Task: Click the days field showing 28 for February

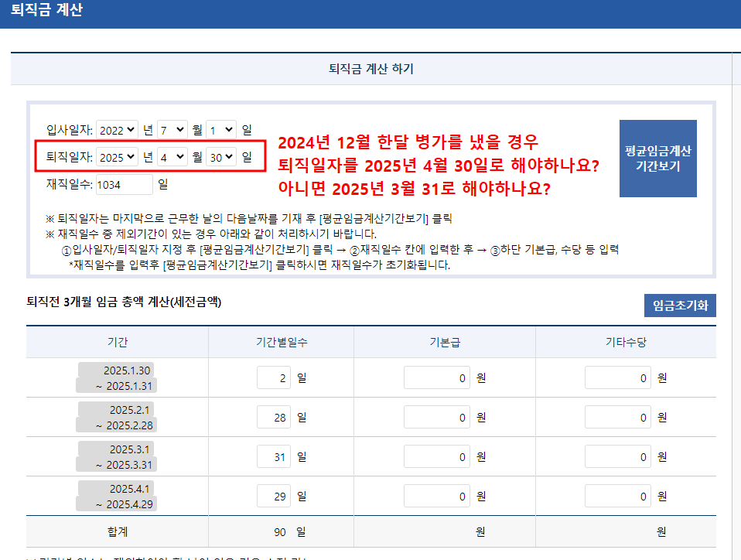Action: pyautogui.click(x=274, y=417)
